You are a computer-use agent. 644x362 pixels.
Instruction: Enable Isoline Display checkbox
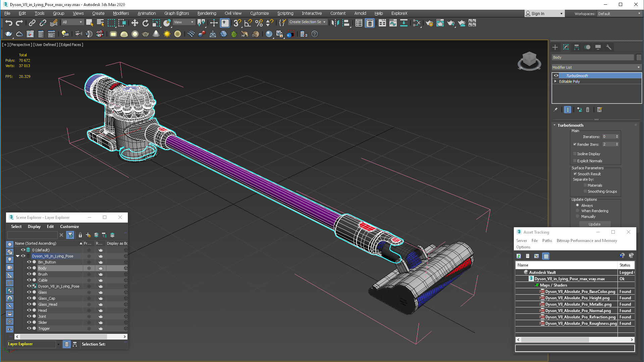pyautogui.click(x=575, y=154)
